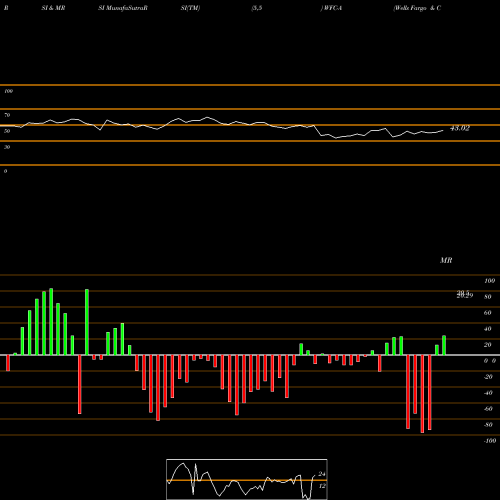The width and height of the screenshot is (500, 500).
Task: Click the RSI axis label 50
Action: [7, 131]
